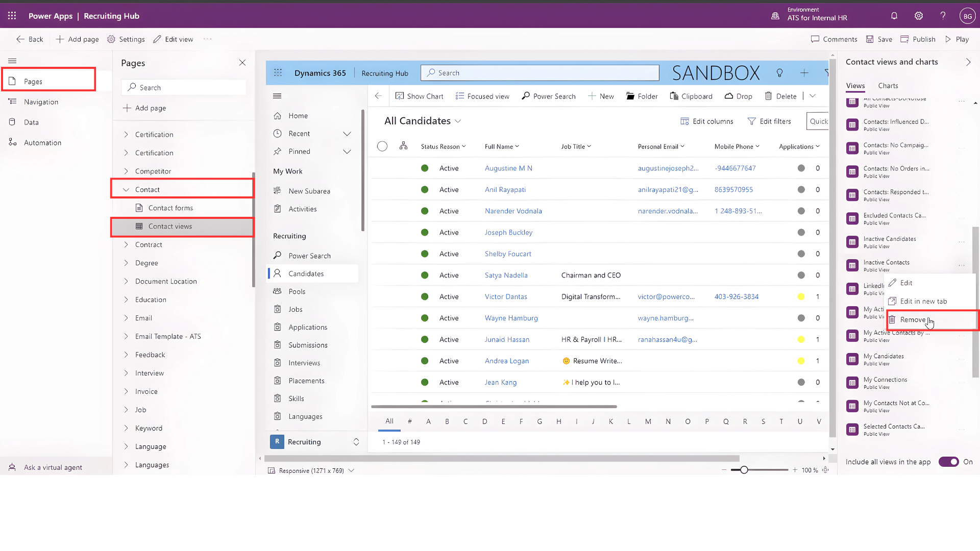Image resolution: width=980 pixels, height=551 pixels.
Task: Click Publish button
Action: (918, 39)
